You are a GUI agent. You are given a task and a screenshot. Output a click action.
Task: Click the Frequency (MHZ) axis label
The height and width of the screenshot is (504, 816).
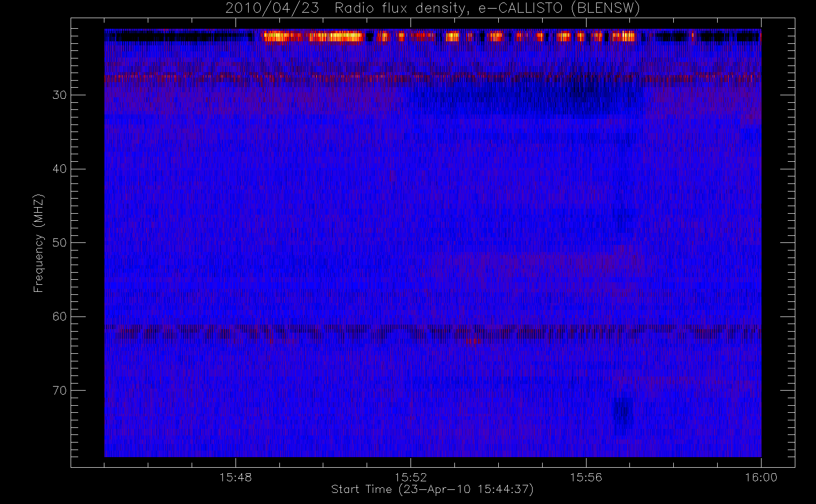[x=38, y=243]
